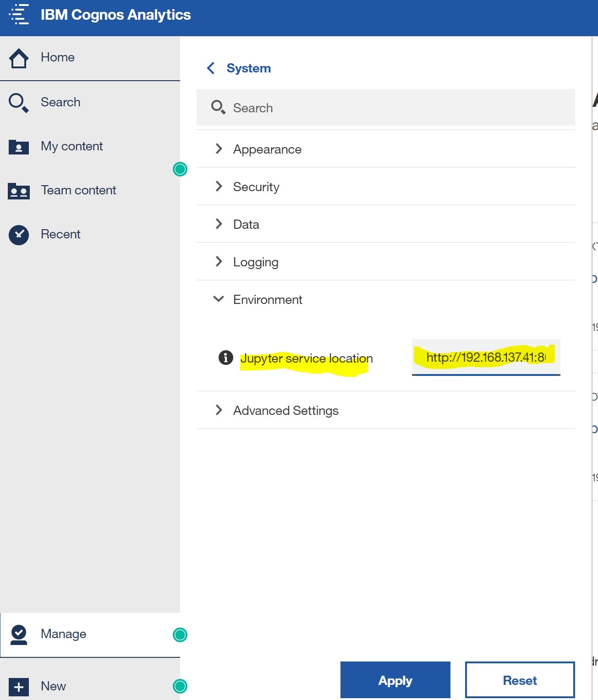Go back using the System back arrow
This screenshot has height=700, width=598.
click(x=211, y=68)
